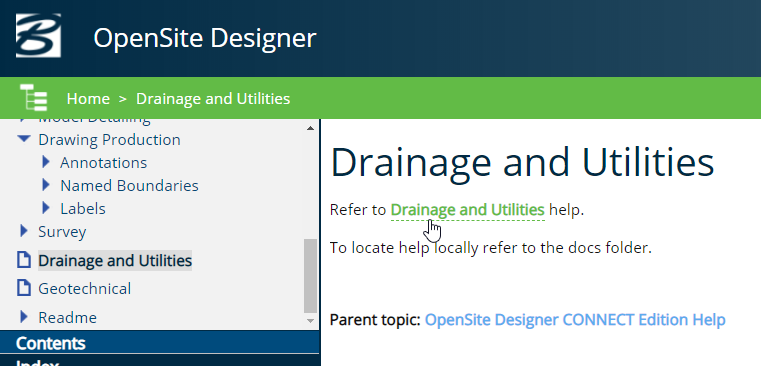Click the sidebar scrollbar thumb
The image size is (761, 366).
tap(311, 276)
